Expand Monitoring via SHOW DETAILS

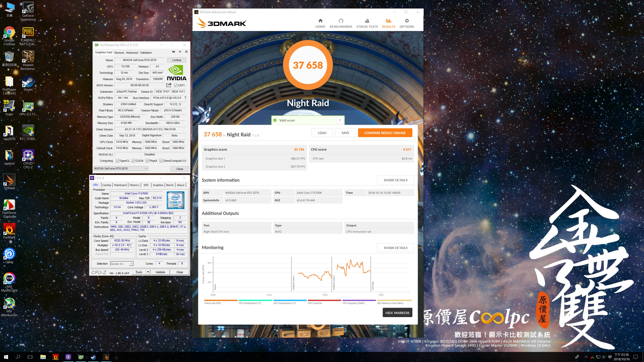click(395, 248)
